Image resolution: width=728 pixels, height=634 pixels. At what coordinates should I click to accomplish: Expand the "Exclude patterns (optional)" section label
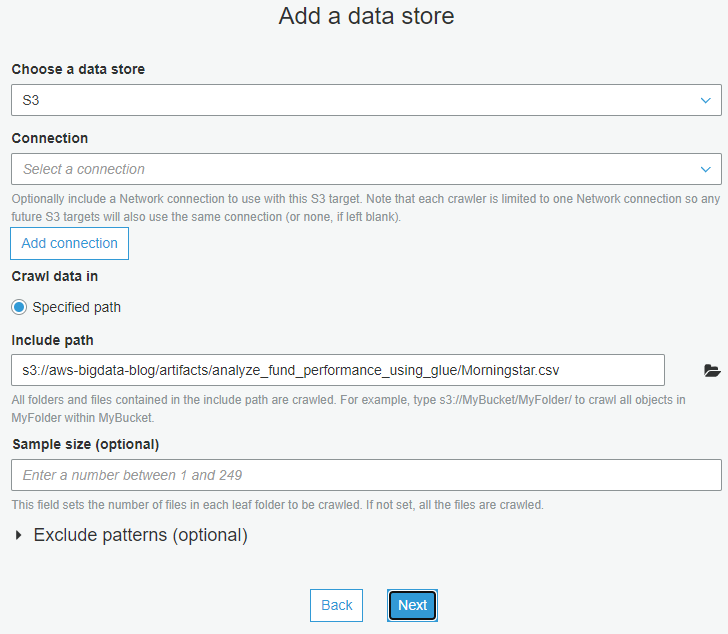click(x=140, y=535)
